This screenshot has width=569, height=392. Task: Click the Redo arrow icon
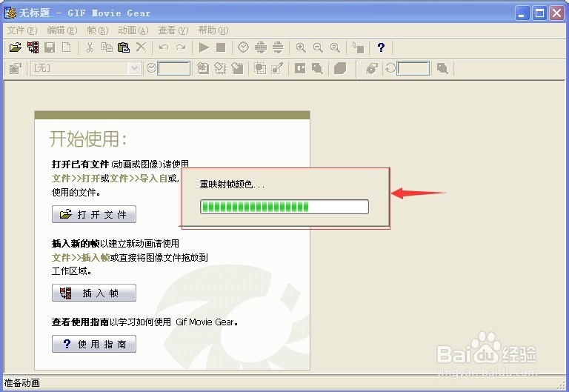point(181,47)
